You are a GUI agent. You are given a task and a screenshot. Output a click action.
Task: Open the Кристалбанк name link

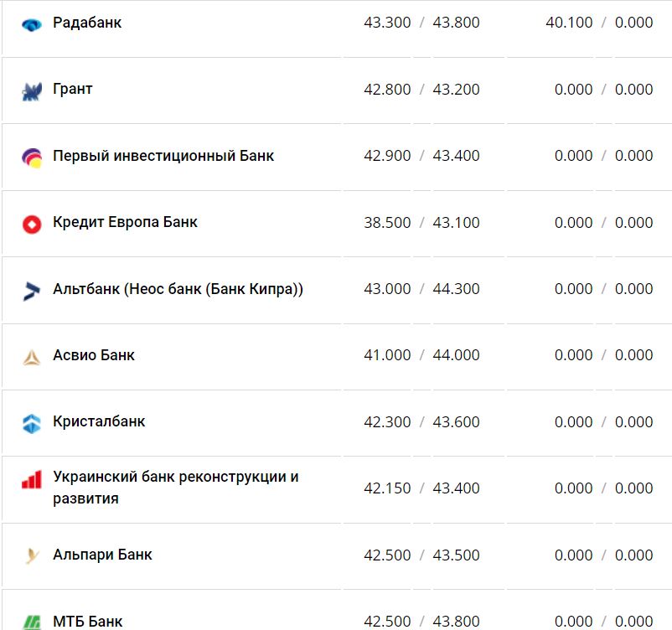coord(99,421)
